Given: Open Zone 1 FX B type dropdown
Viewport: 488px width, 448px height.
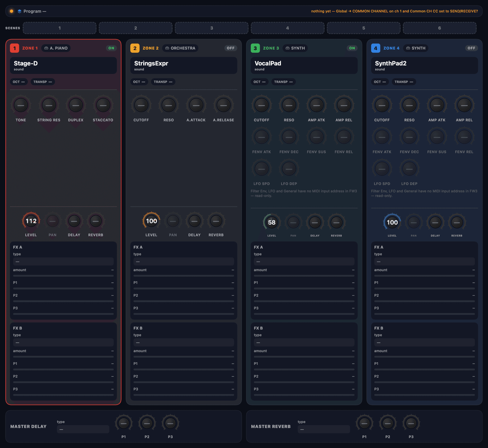Looking at the screenshot, I should coord(63,343).
